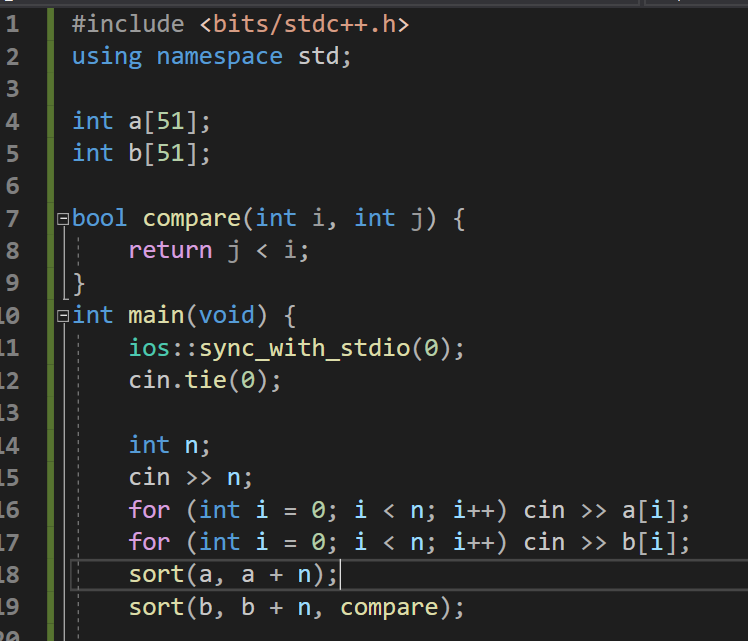Click 'a[51];' array declaration
The height and width of the screenshot is (641, 748).
(169, 121)
